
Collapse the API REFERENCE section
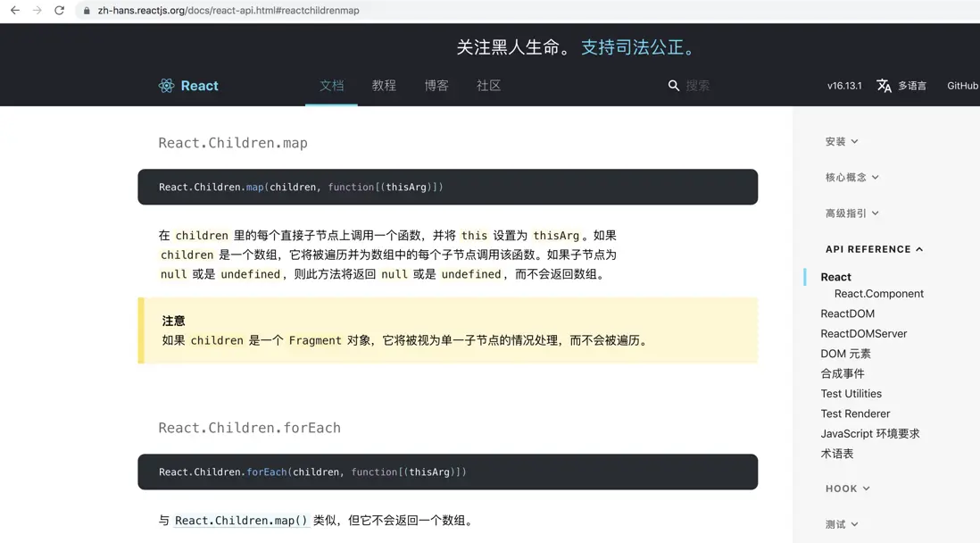tap(874, 249)
